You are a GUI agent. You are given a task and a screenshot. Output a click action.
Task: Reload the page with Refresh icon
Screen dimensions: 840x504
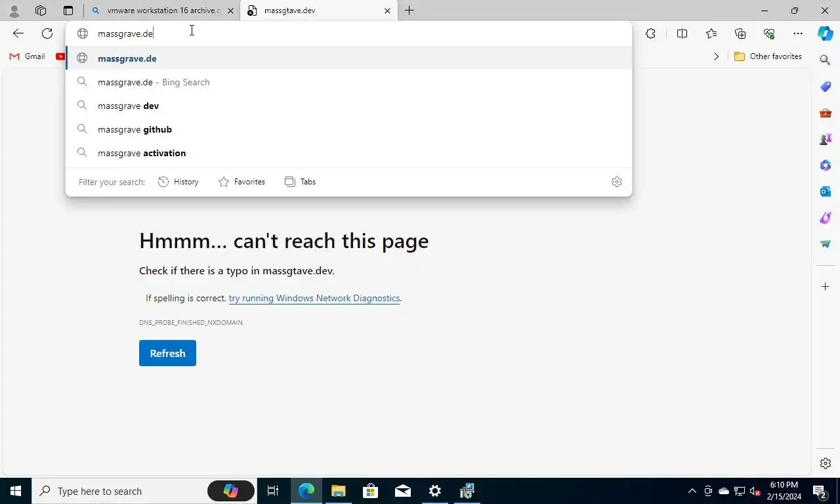tap(47, 33)
